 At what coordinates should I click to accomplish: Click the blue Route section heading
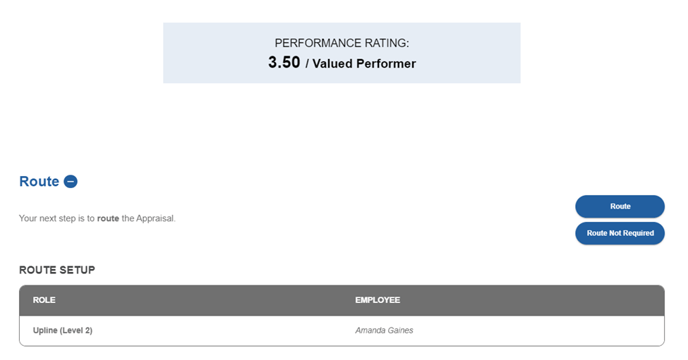tap(39, 181)
